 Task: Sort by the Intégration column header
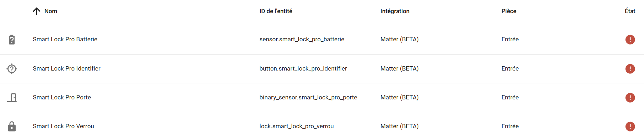click(395, 11)
